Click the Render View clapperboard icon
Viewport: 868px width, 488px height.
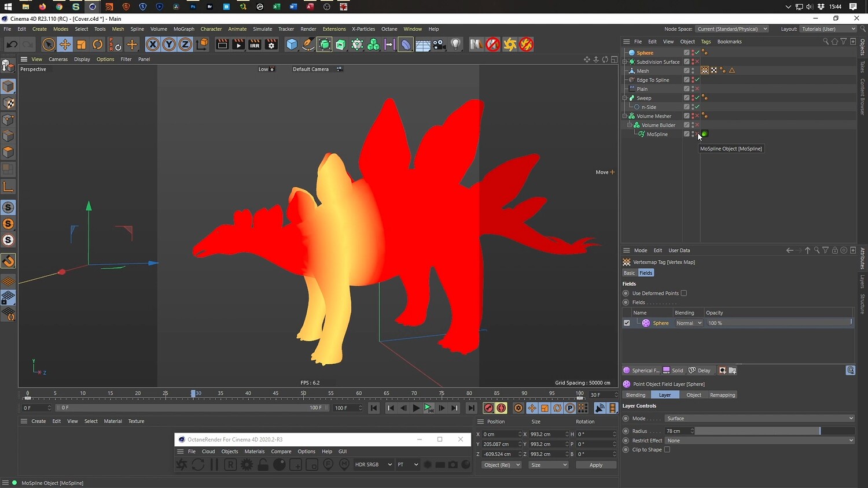point(222,45)
